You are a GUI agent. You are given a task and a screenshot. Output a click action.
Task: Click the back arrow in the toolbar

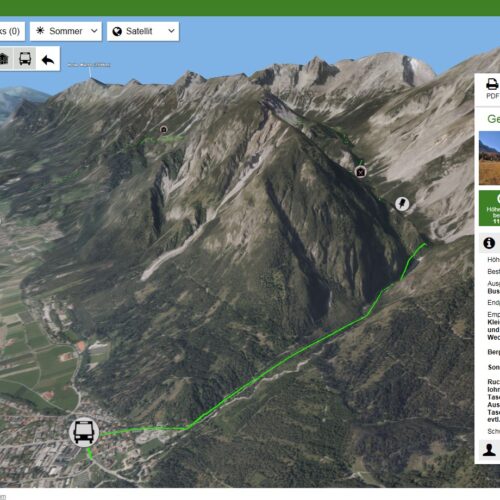[48, 59]
